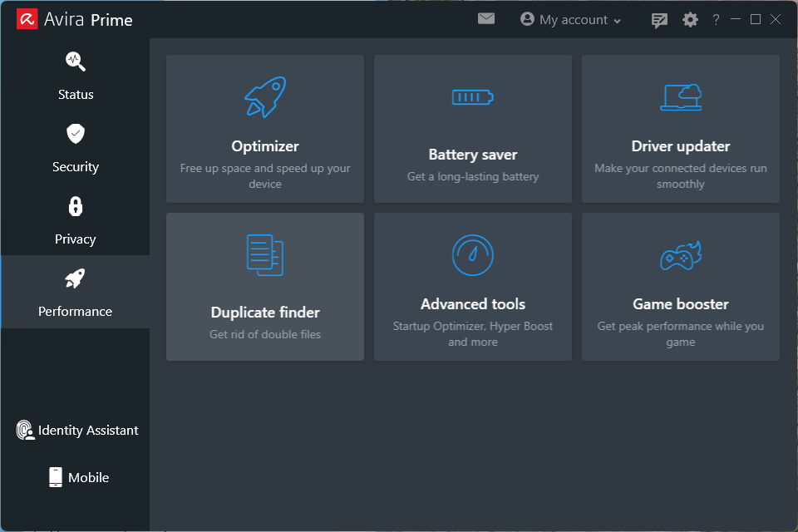Click the Driver updater laptop cloud icon

[681, 97]
